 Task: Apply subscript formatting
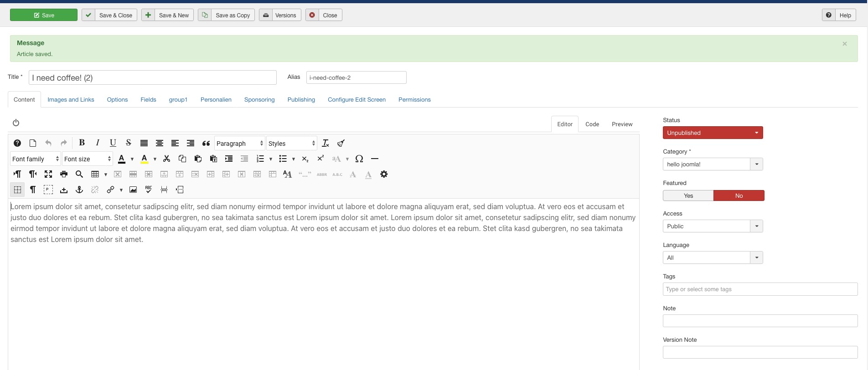(305, 159)
